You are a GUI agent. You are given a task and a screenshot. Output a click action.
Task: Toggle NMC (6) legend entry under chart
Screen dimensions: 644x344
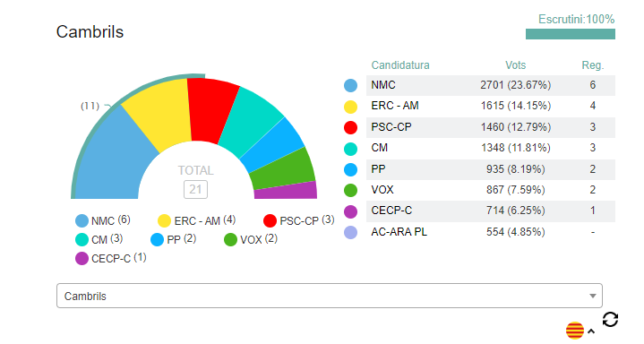[103, 220]
